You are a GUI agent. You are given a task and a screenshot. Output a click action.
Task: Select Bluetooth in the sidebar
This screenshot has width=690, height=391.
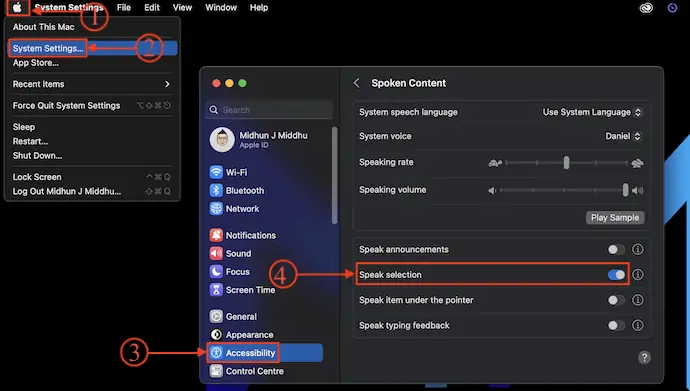(237, 190)
